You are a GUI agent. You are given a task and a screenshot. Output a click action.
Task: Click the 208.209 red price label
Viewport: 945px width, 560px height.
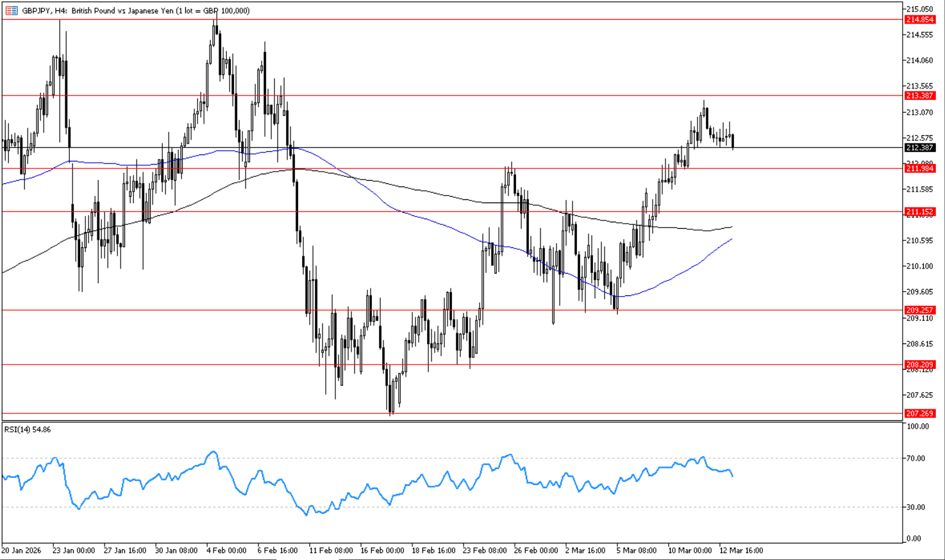[919, 365]
